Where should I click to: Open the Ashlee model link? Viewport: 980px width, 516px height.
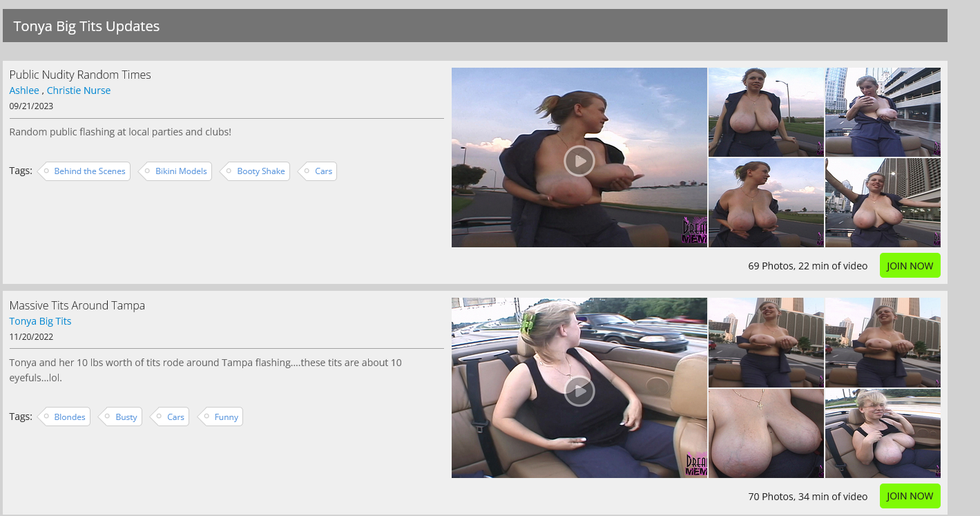click(24, 90)
